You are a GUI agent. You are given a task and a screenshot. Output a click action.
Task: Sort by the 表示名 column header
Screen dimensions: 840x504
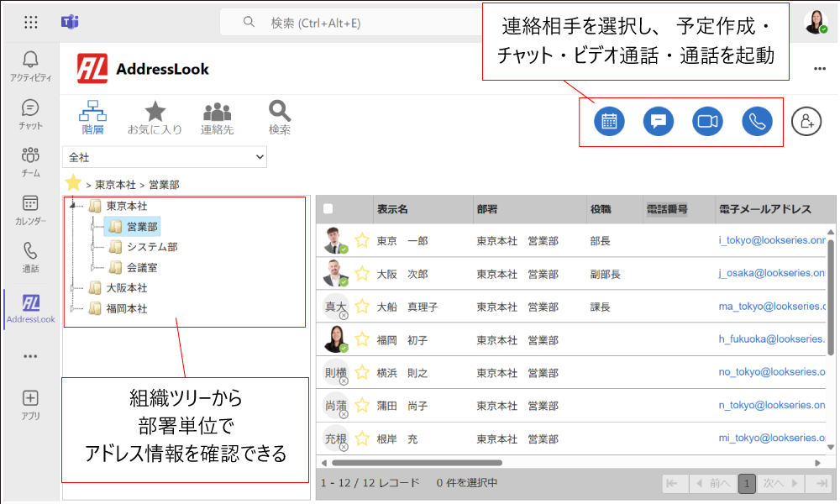392,209
